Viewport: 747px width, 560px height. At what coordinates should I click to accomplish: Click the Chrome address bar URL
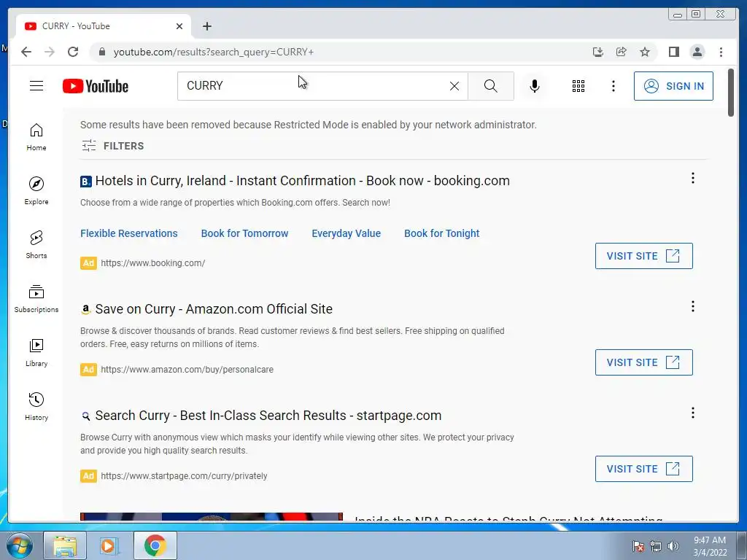[214, 52]
